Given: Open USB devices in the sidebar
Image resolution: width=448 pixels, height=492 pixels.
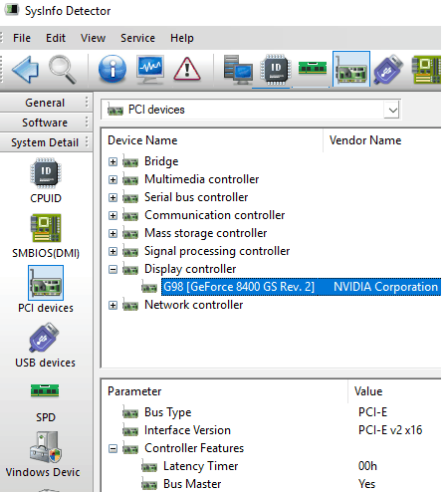Looking at the screenshot, I should [x=45, y=346].
